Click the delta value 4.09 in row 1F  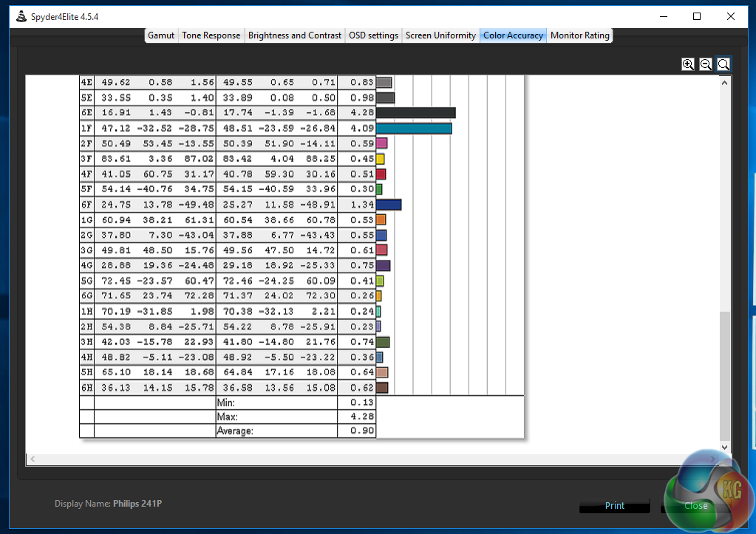[x=362, y=129]
